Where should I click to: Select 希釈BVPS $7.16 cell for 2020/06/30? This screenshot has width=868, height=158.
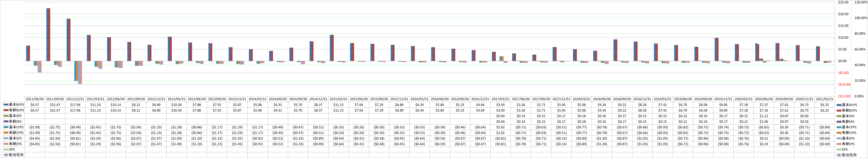point(764,110)
